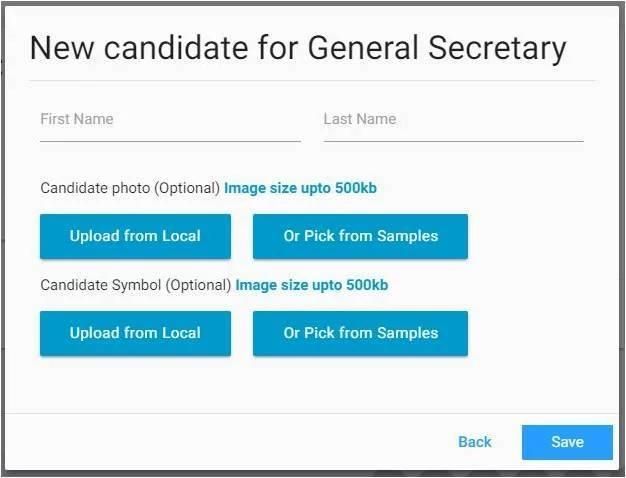Image resolution: width=626 pixels, height=478 pixels.
Task: Click the 'Candidate photo (Optional)' label
Action: tap(130, 188)
